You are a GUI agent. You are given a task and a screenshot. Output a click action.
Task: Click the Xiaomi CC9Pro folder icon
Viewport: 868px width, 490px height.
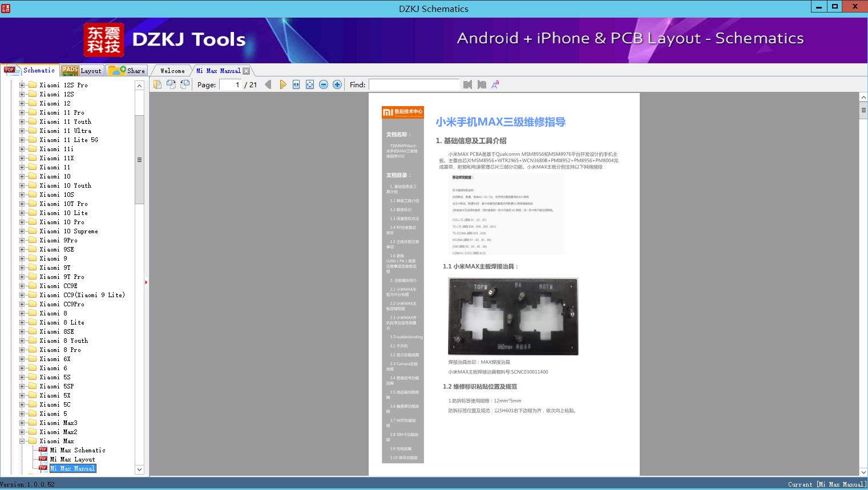click(x=33, y=304)
